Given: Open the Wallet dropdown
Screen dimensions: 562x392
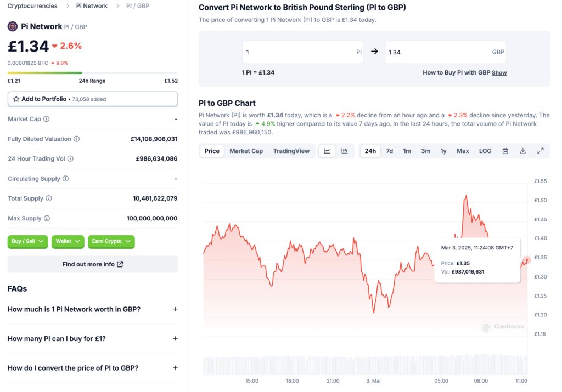Looking at the screenshot, I should (68, 241).
